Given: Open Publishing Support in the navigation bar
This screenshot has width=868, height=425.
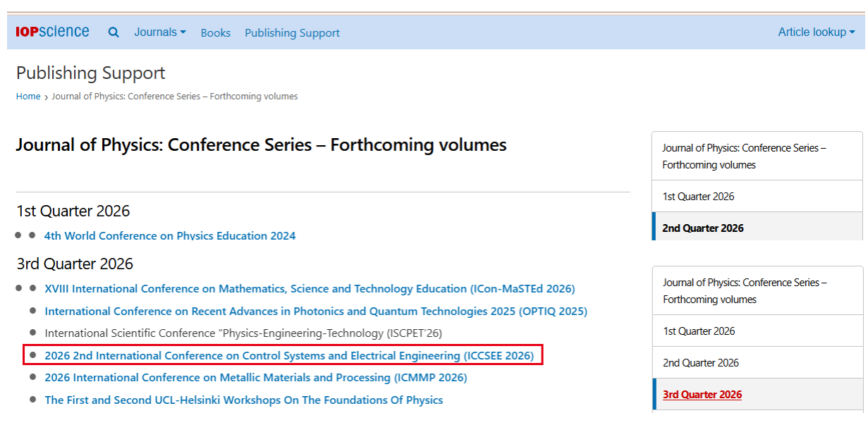Looking at the screenshot, I should coord(292,33).
